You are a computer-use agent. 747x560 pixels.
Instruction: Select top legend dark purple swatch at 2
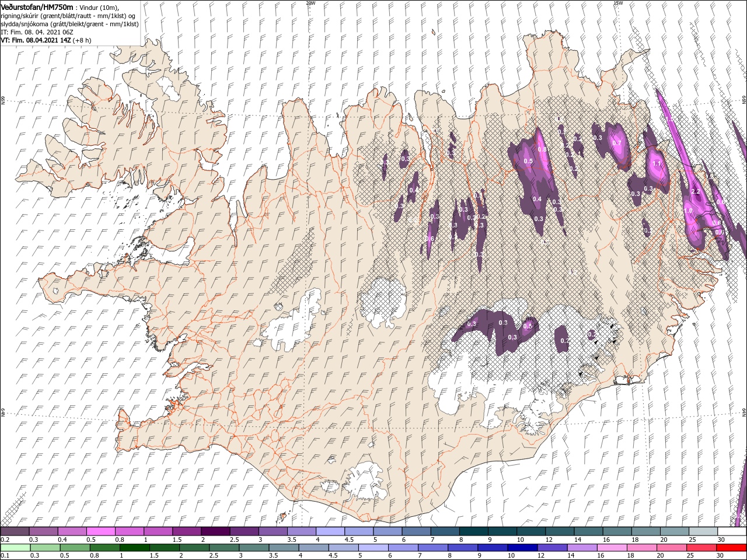(x=215, y=531)
